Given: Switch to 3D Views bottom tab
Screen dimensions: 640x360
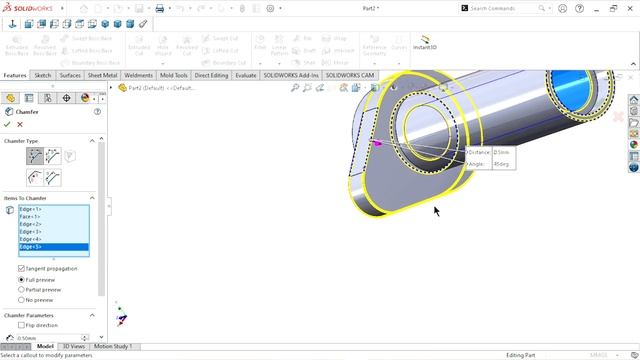Looking at the screenshot, I should point(74,346).
